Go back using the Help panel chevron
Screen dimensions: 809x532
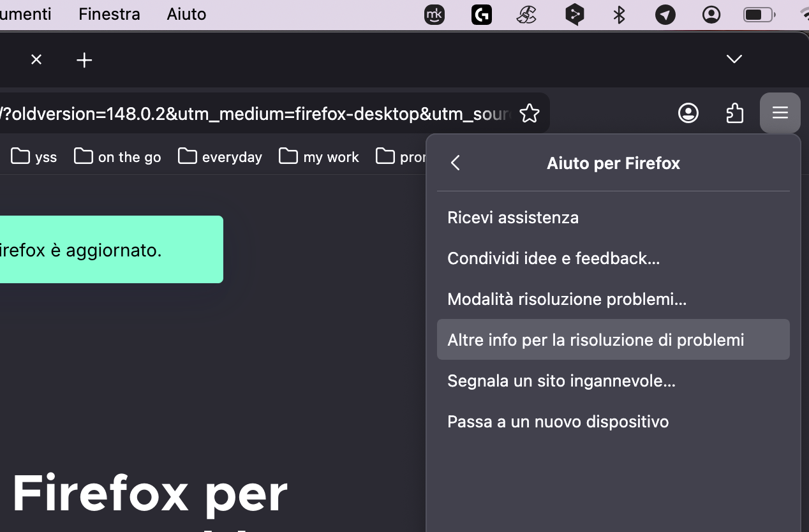pyautogui.click(x=455, y=163)
